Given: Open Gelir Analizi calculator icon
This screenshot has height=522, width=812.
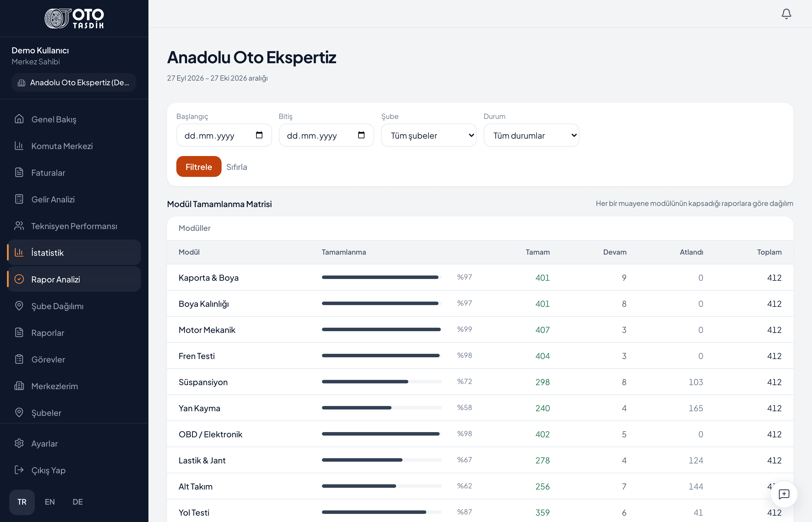Looking at the screenshot, I should pyautogui.click(x=19, y=199).
